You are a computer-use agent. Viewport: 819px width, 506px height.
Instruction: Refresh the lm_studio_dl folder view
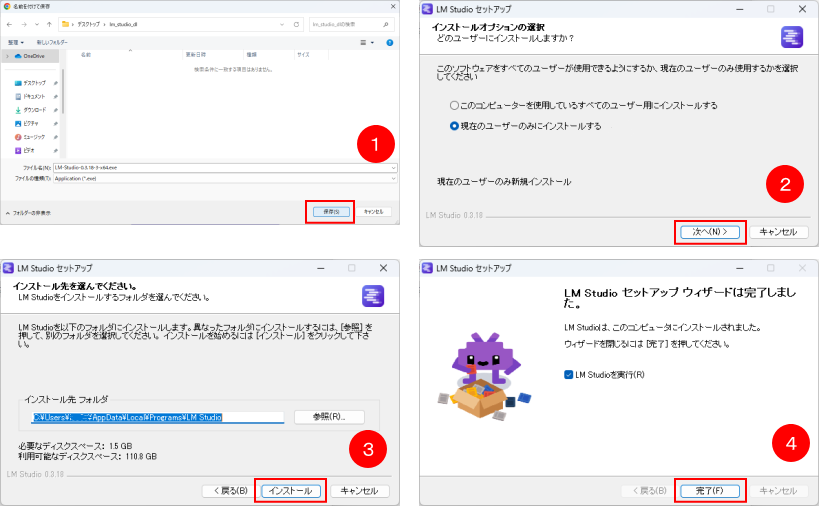(x=296, y=25)
